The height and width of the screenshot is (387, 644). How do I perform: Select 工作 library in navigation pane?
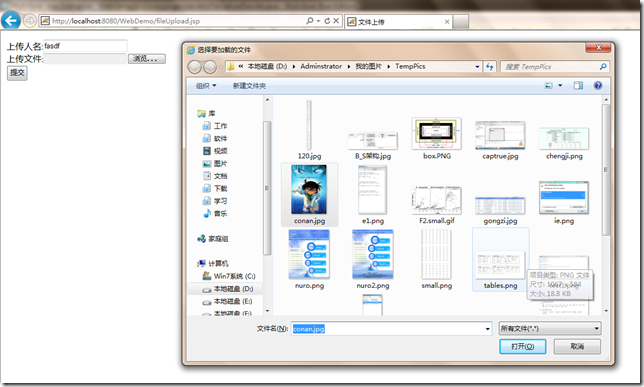click(x=215, y=126)
